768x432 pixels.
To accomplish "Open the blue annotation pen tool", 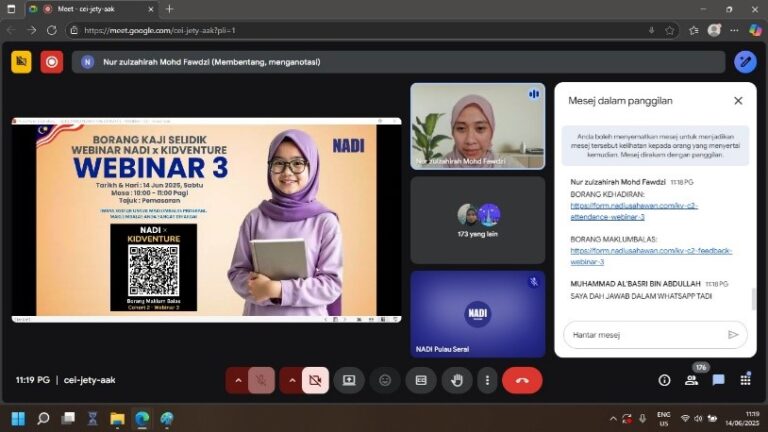I will [x=745, y=62].
